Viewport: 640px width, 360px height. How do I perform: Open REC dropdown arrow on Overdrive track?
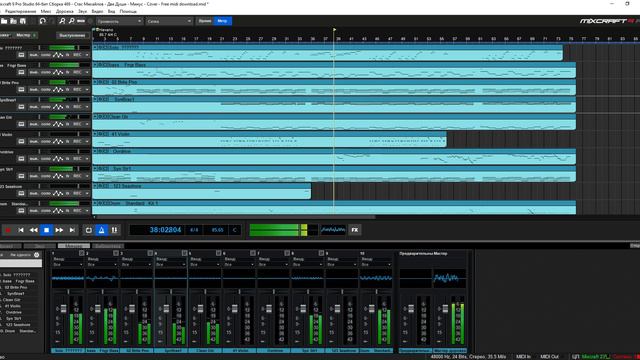[87, 159]
